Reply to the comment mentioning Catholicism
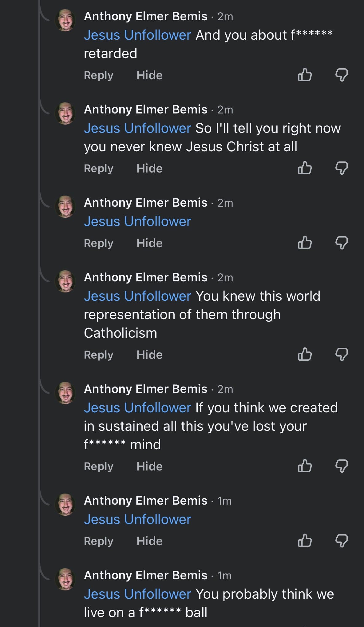Viewport: 364px width, 627px height. click(x=98, y=355)
